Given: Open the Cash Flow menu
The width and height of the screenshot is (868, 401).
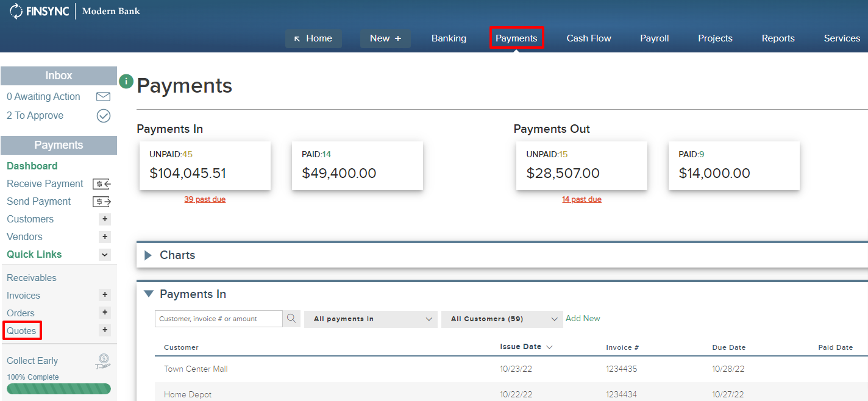Looking at the screenshot, I should (x=589, y=38).
